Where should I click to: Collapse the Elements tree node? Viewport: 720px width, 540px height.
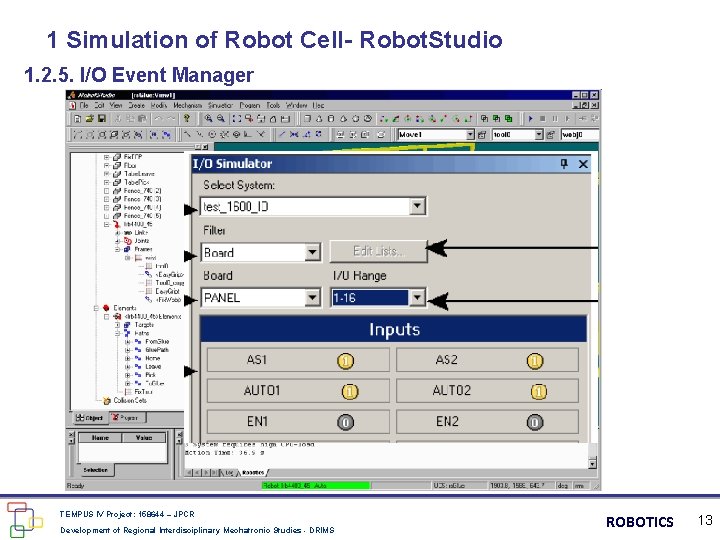click(96, 308)
